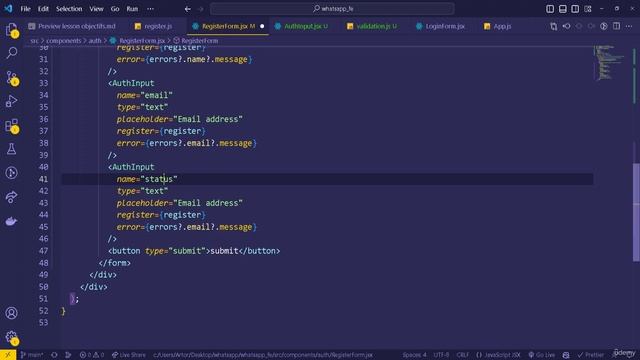This screenshot has height=360, width=640.
Task: Open customize layout icon
Action: click(x=587, y=9)
